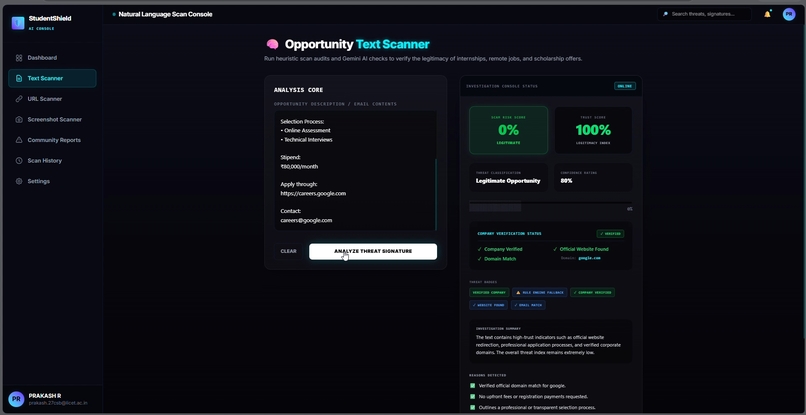Screen dimensions: 806x415
Task: Click the investigation summary paragraph
Action: pos(548,345)
